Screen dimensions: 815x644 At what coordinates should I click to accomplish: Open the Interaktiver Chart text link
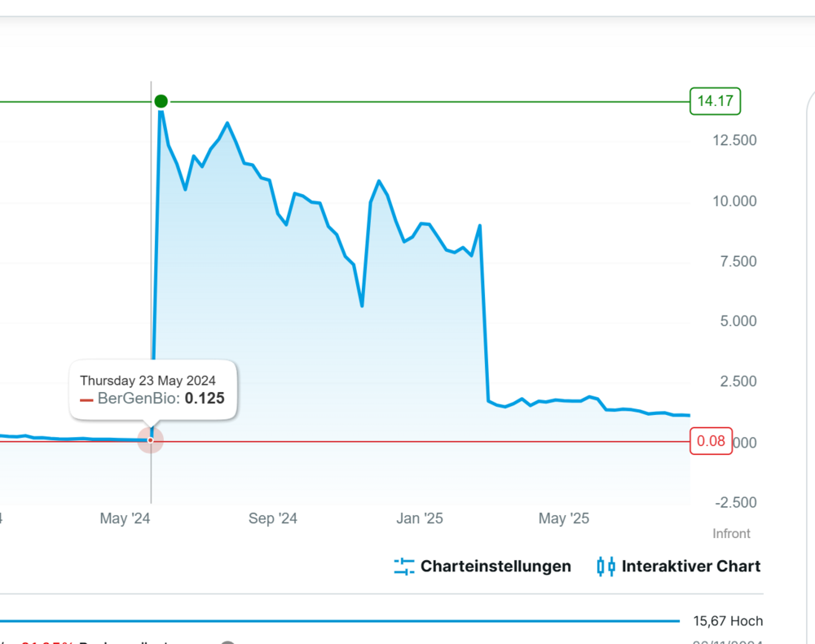click(691, 567)
